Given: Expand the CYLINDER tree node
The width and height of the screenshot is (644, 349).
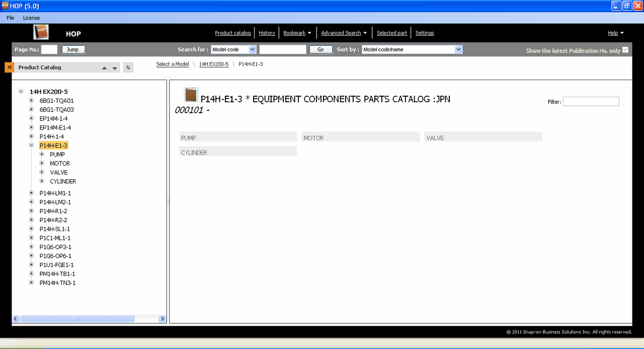Looking at the screenshot, I should pos(42,181).
